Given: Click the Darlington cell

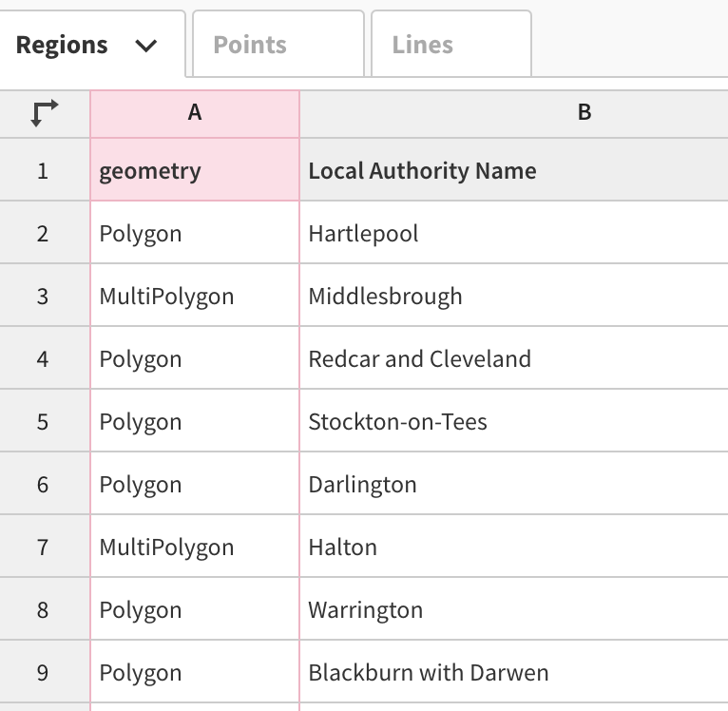Looking at the screenshot, I should click(x=514, y=483).
